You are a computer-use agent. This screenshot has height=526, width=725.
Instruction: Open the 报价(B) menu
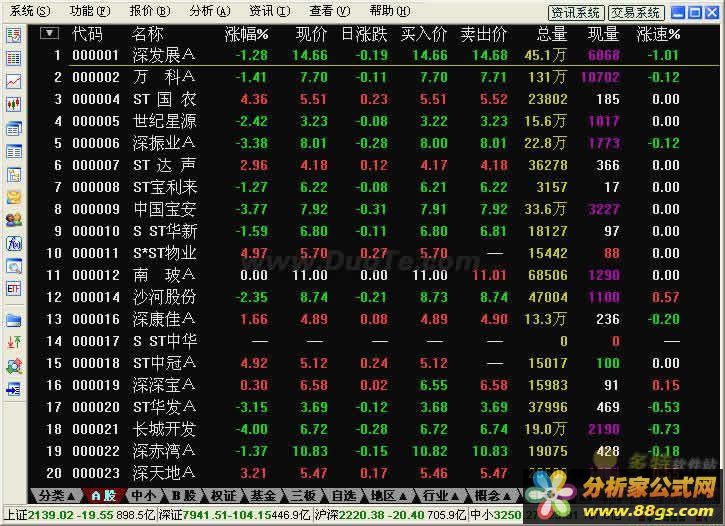(150, 11)
